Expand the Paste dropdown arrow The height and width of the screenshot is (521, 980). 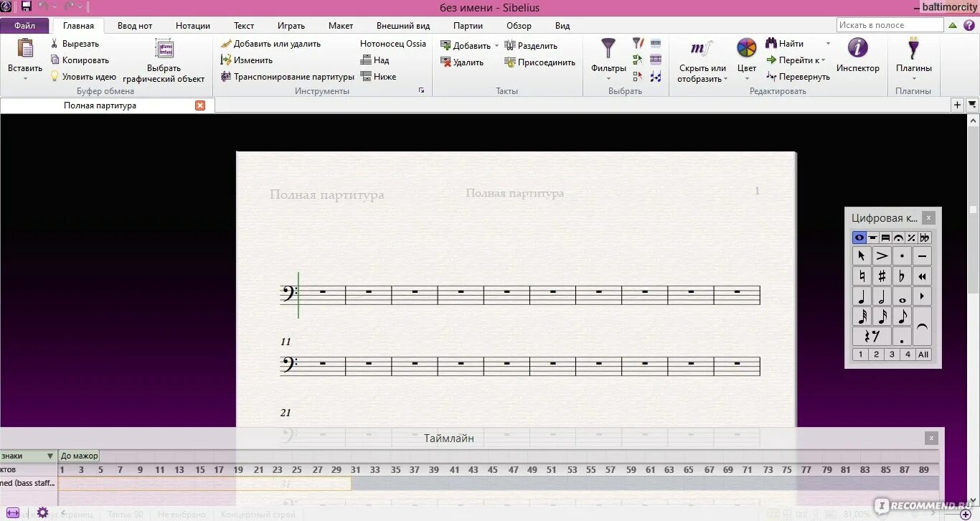tap(25, 78)
